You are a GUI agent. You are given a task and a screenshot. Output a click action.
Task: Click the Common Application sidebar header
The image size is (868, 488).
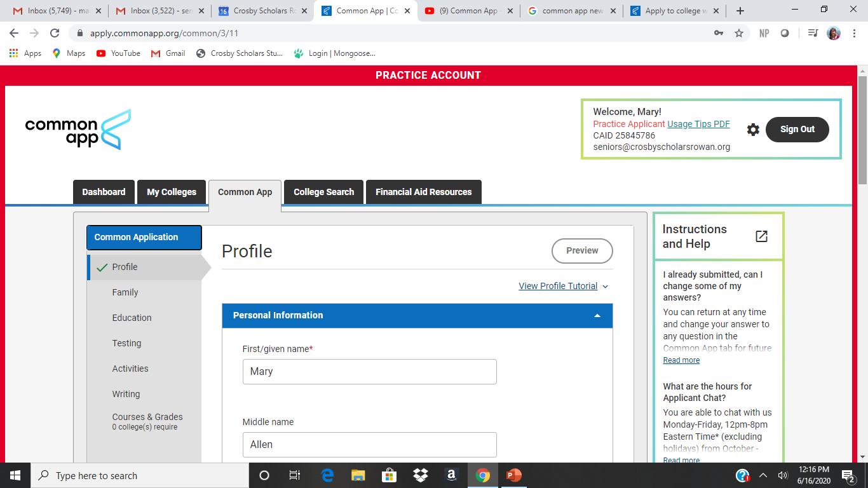(x=144, y=238)
